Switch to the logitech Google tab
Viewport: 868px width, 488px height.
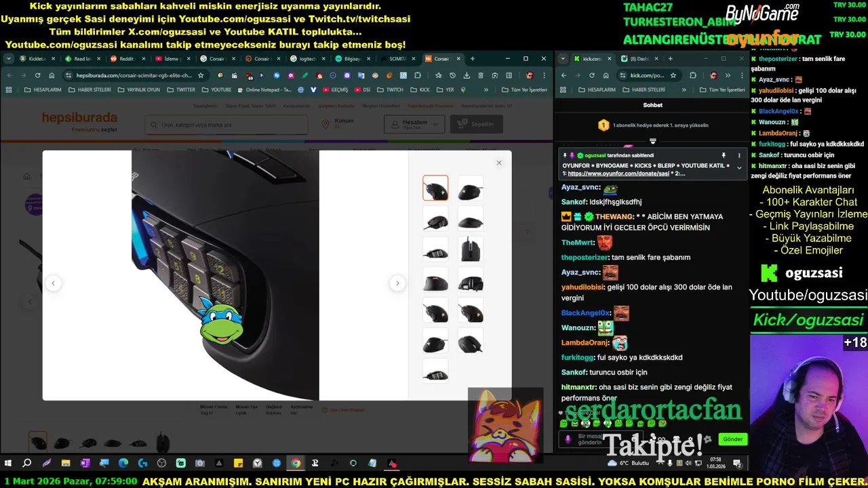tap(307, 59)
